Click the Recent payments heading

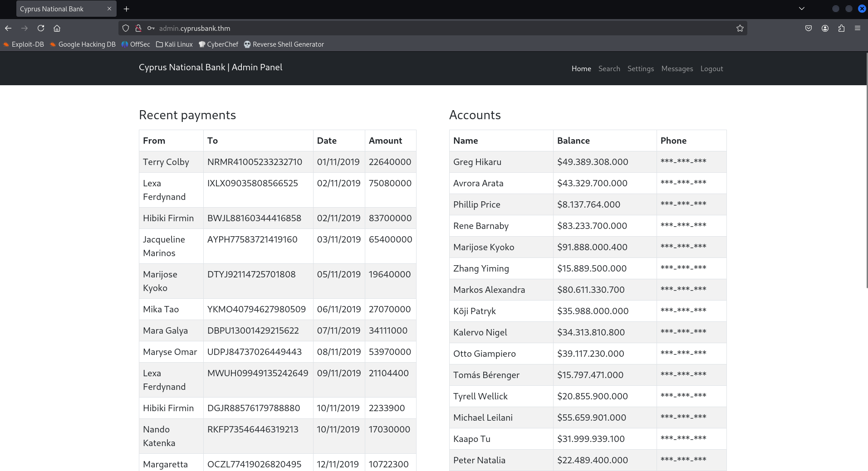[x=187, y=115]
